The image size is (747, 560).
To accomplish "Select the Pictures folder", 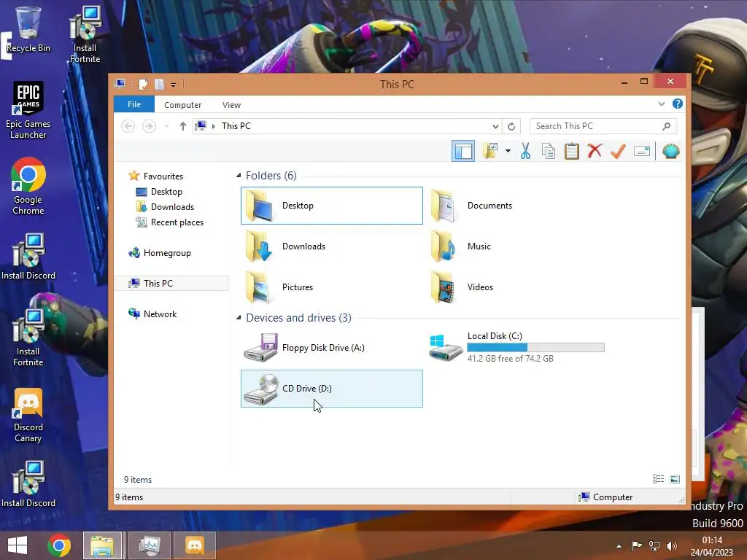I will (x=298, y=287).
